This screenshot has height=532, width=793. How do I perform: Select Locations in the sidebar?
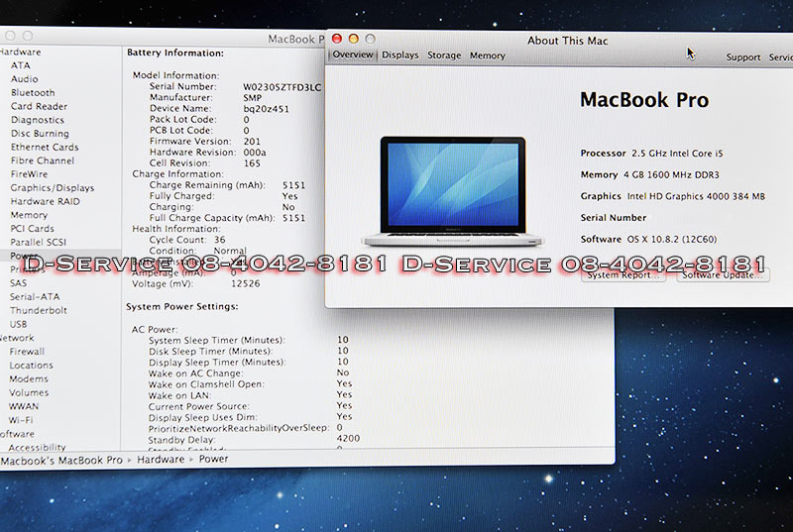(31, 366)
